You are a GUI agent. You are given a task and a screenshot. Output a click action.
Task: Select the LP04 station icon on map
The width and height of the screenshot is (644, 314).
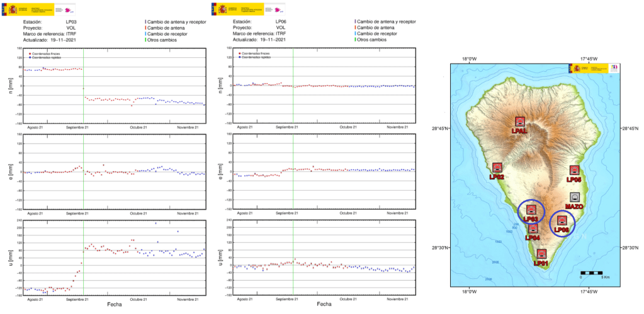click(533, 228)
